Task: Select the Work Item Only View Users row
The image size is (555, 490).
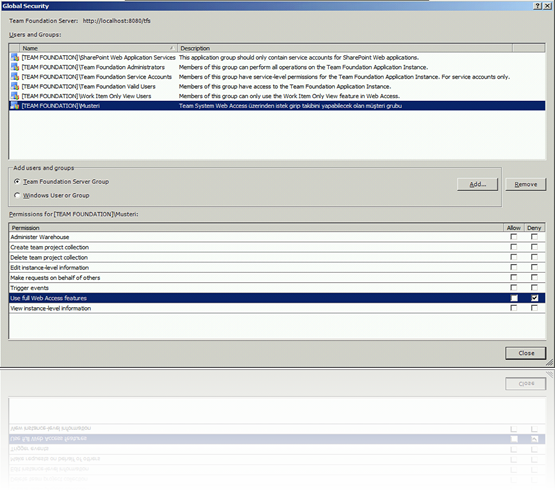Action: (x=277, y=96)
